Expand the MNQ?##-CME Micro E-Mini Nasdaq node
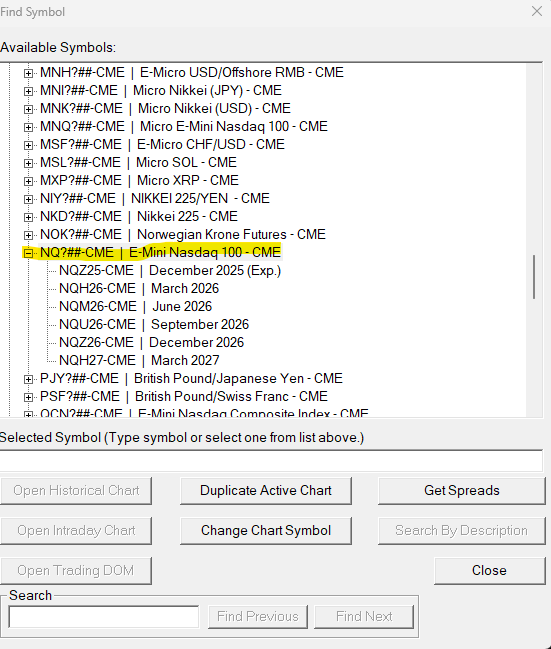 pyautogui.click(x=28, y=127)
